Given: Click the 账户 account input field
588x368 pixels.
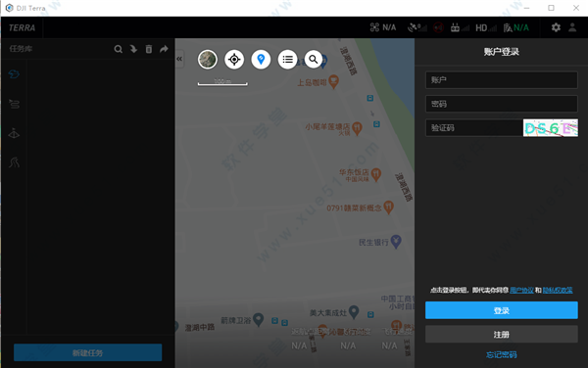Looking at the screenshot, I should [x=502, y=80].
